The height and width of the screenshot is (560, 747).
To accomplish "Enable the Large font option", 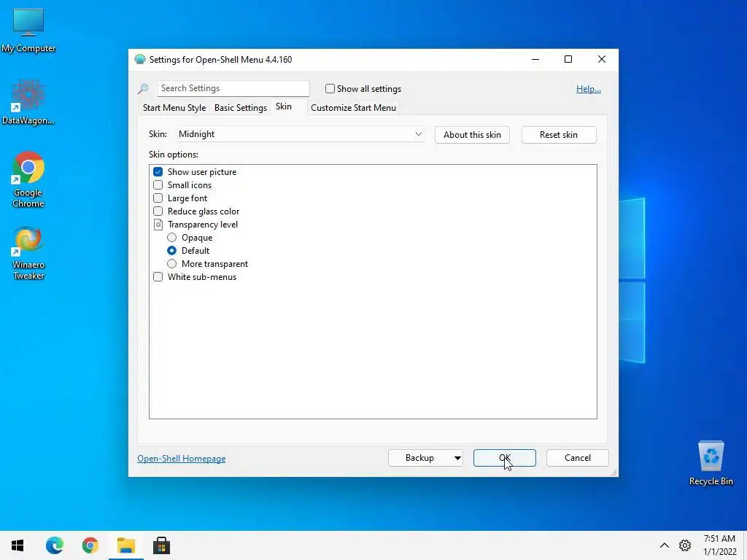I will pyautogui.click(x=158, y=198).
